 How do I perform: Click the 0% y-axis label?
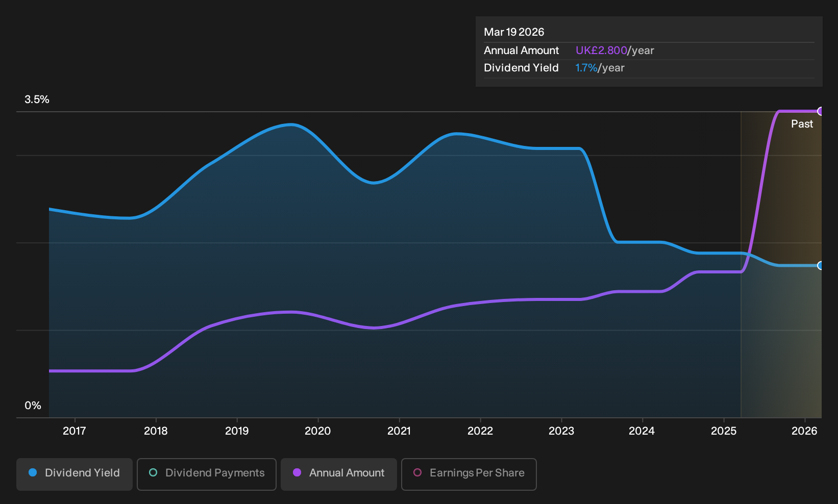pos(33,406)
